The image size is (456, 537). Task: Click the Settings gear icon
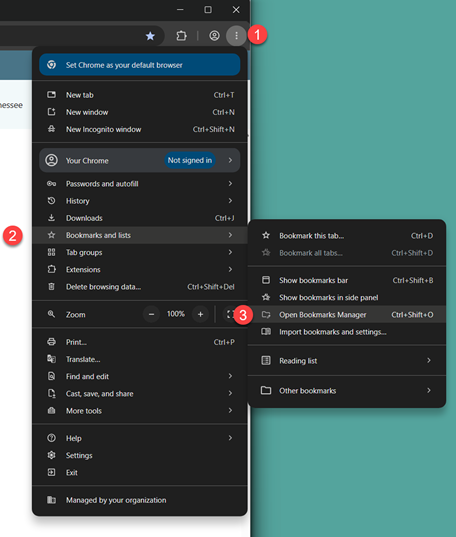coord(51,455)
